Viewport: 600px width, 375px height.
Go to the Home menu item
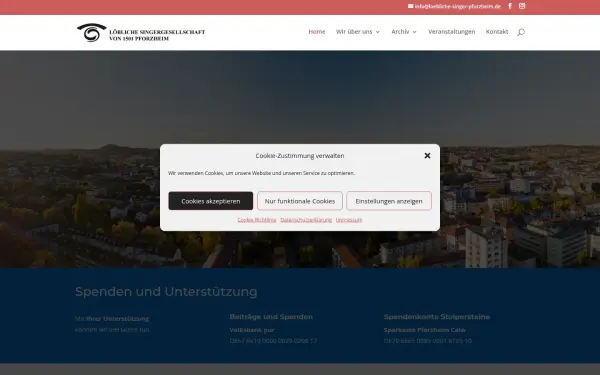317,32
